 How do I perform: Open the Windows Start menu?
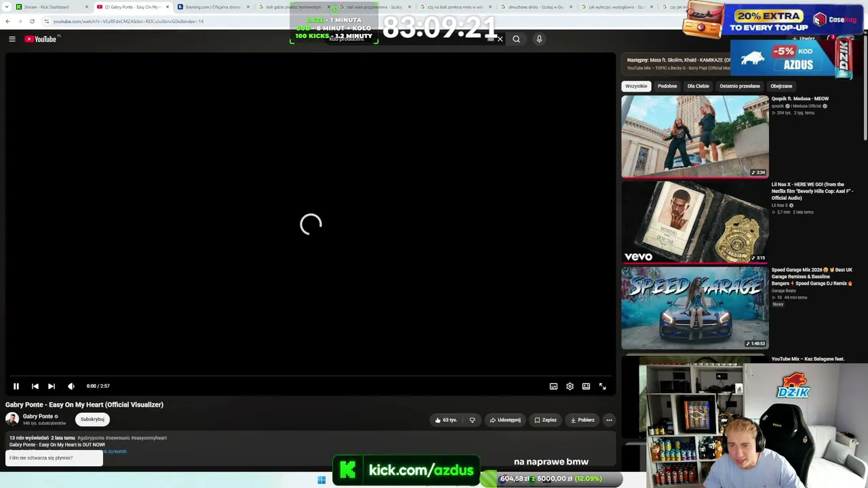coord(321,480)
